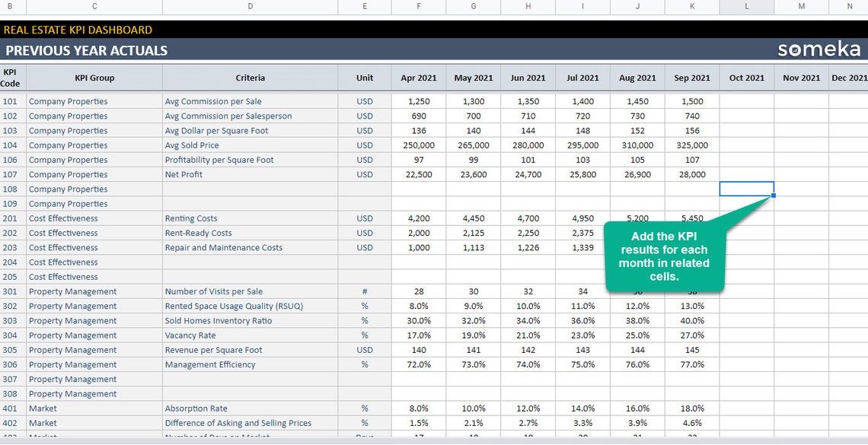Select the 325,000 Avg Sold Price value
The image size is (868, 445).
pos(691,145)
